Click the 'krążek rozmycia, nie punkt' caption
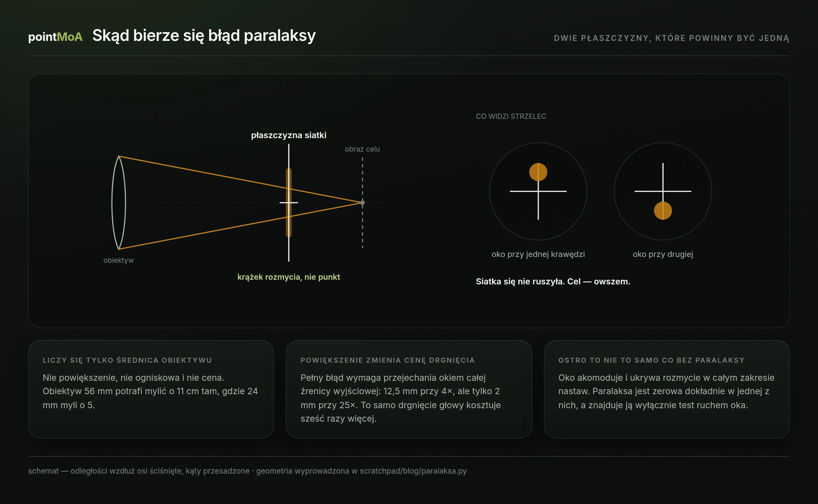This screenshot has width=818, height=504. [289, 277]
